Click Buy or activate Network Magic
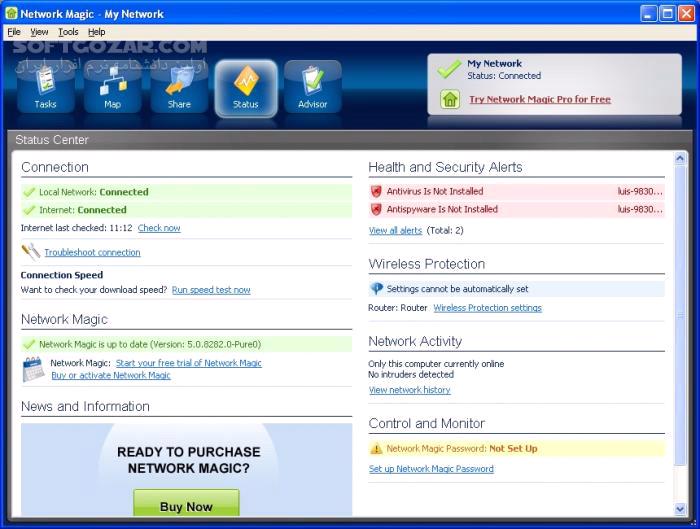Image resolution: width=700 pixels, height=529 pixels. coord(111,375)
